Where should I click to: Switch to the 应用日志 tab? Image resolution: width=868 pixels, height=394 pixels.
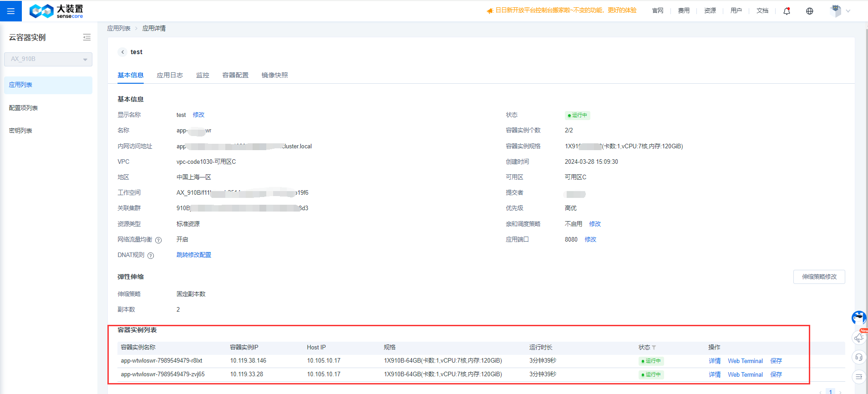pyautogui.click(x=170, y=75)
